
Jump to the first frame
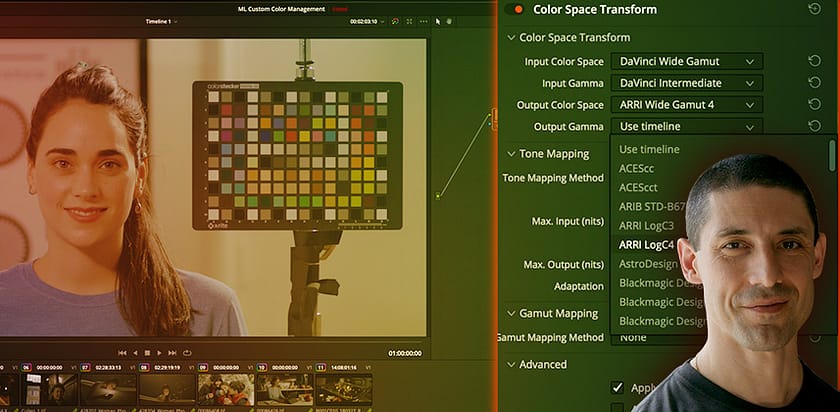pos(122,353)
